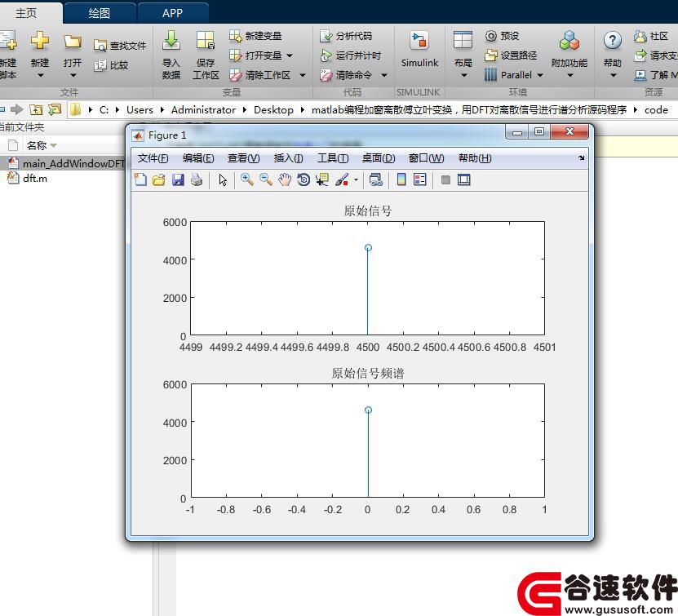Screen dimensions: 678x616
Task: Insert a colorbar using the toolbar icon
Action: (x=401, y=179)
